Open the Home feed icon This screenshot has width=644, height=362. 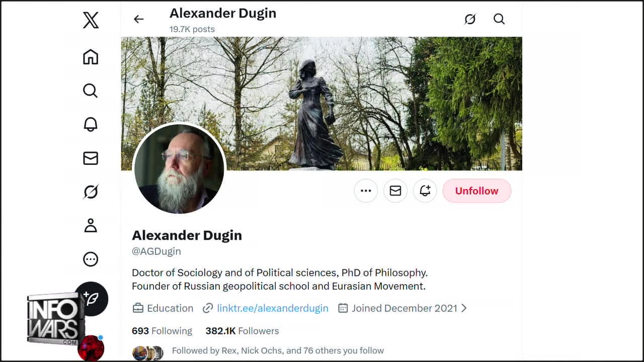coord(91,57)
